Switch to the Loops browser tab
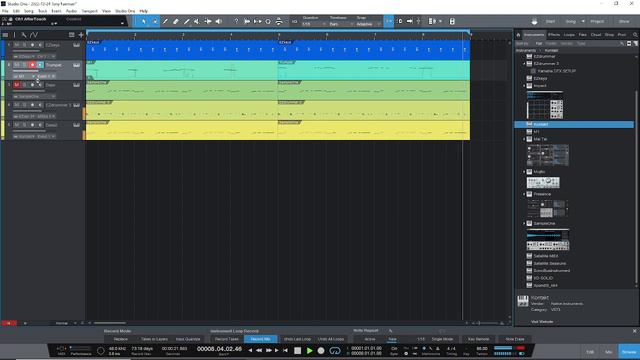 [569, 35]
